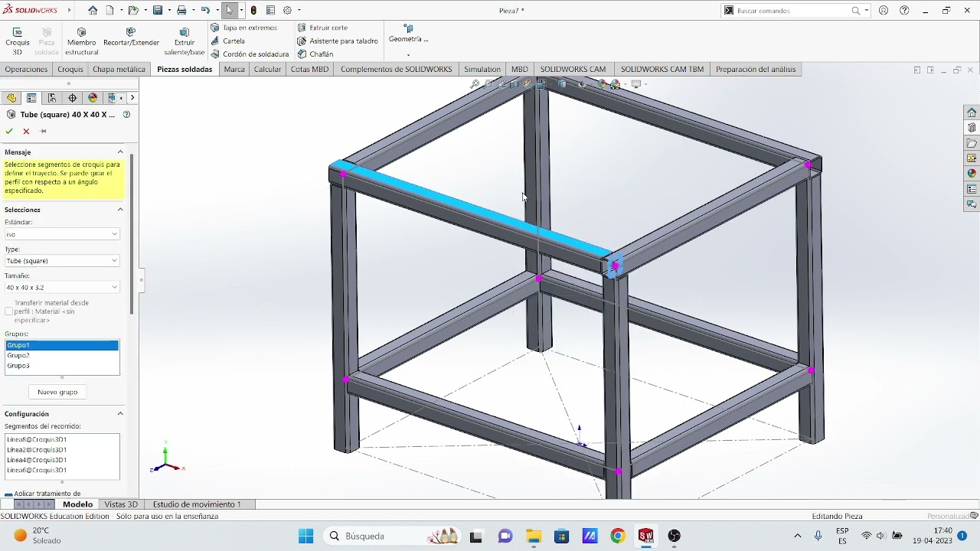The width and height of the screenshot is (980, 551).
Task: Open dropdown arrow next to Save icon
Action: pyautogui.click(x=168, y=11)
